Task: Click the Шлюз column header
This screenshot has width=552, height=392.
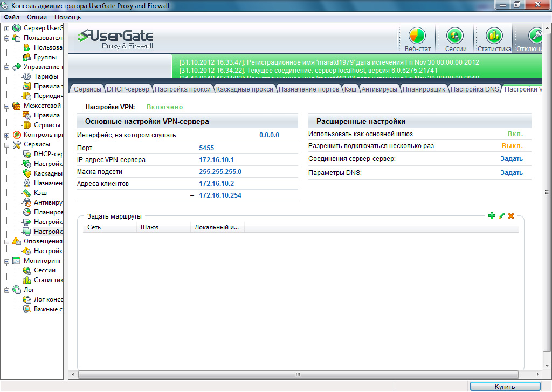Action: 163,227
